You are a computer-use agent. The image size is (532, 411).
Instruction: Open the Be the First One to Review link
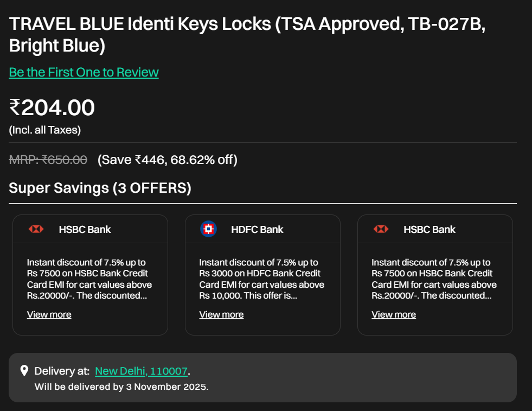pos(84,72)
